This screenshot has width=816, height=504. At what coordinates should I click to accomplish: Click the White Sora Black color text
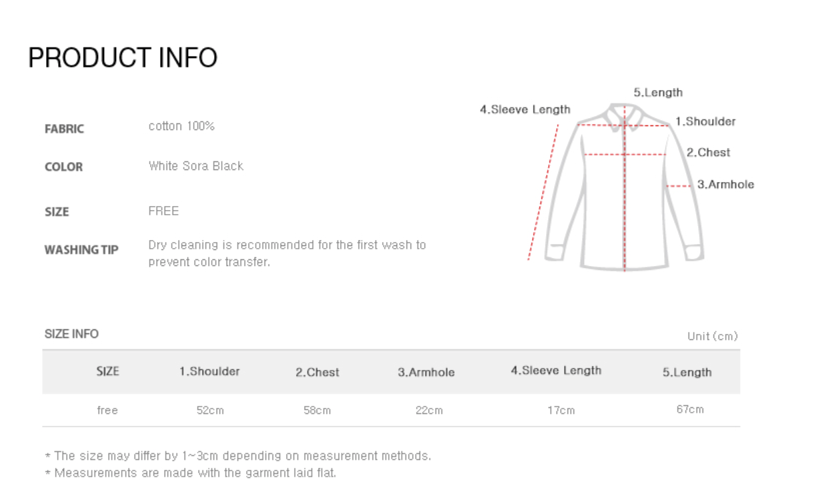196,166
